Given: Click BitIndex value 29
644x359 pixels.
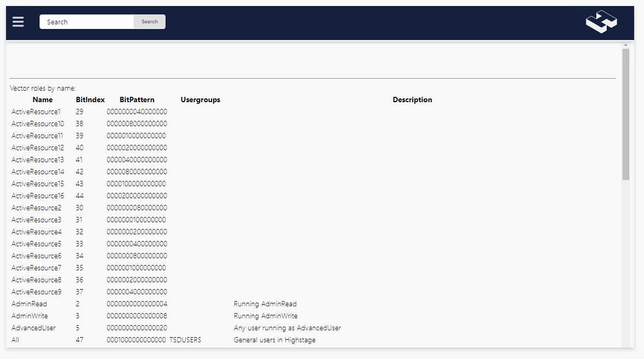Looking at the screenshot, I should [x=80, y=111].
